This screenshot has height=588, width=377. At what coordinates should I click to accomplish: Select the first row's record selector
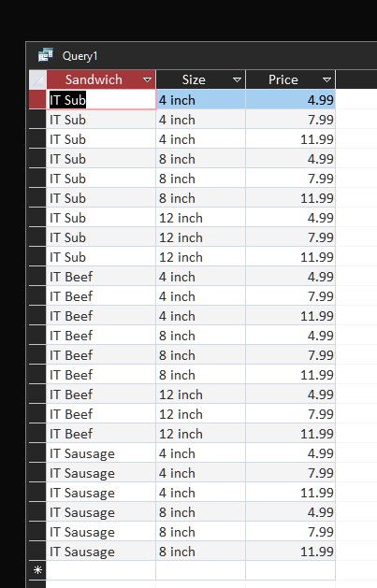(37, 100)
